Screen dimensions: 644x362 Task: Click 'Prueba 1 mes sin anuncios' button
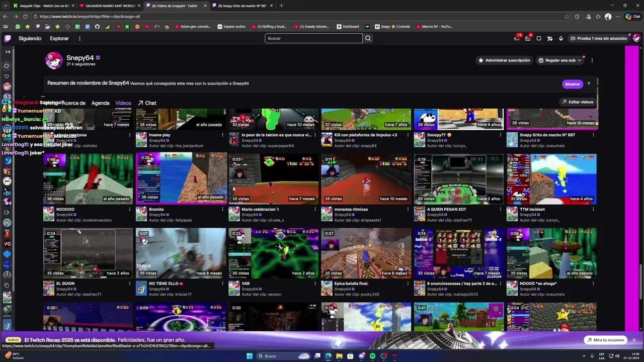coord(598,38)
